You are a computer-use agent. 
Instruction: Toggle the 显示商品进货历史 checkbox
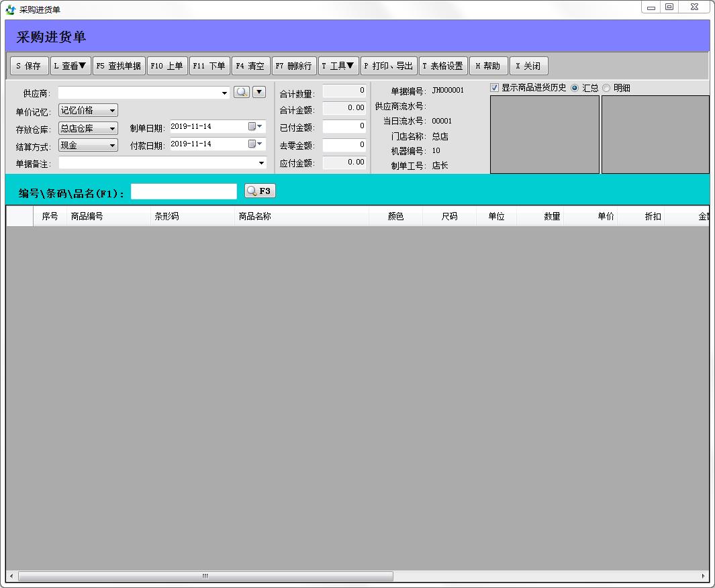point(495,88)
